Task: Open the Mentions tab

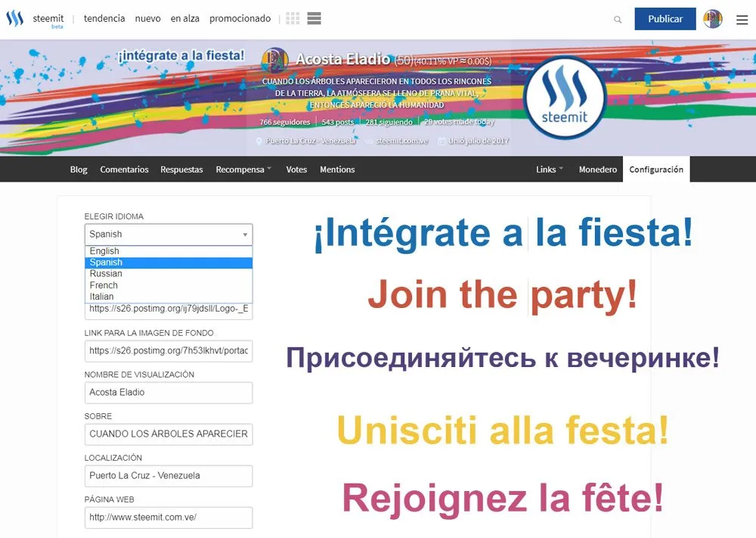Action: coord(337,169)
